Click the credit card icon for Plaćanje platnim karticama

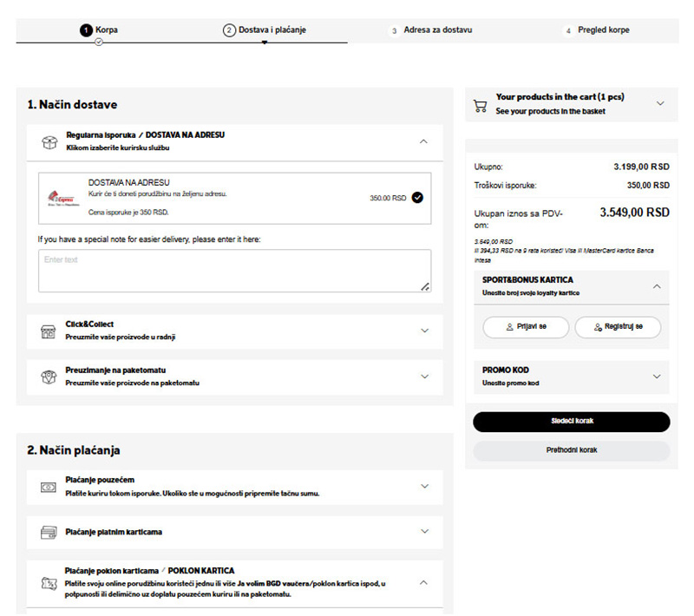click(49, 532)
